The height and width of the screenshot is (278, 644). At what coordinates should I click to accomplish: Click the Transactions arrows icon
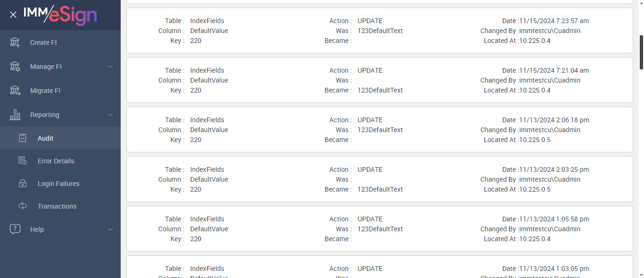tap(22, 206)
